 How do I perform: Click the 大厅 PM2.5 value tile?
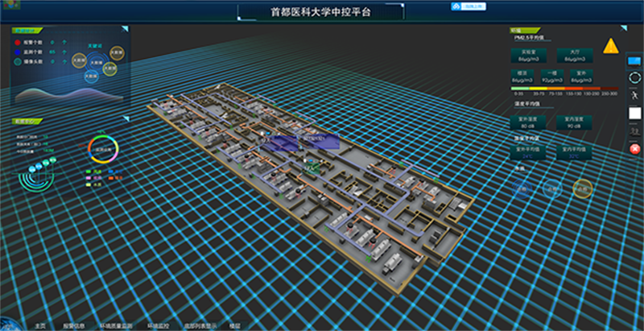click(x=575, y=56)
